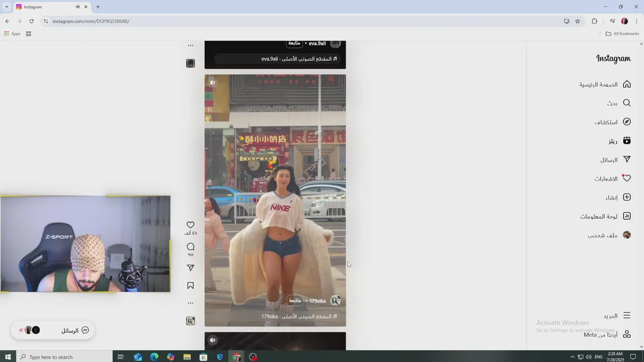Viewport: 644px width, 362px height.
Task: Click the eva.9ali profile avatar on reel
Action: [336, 44]
